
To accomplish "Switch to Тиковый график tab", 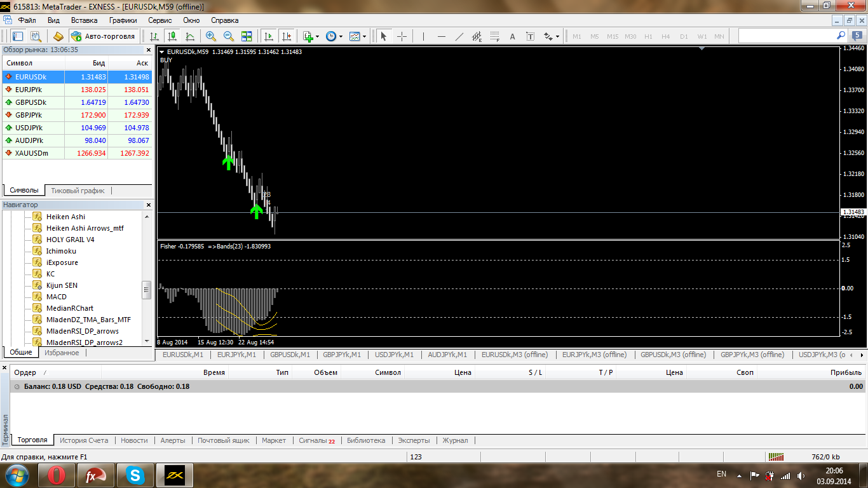I will (x=78, y=190).
